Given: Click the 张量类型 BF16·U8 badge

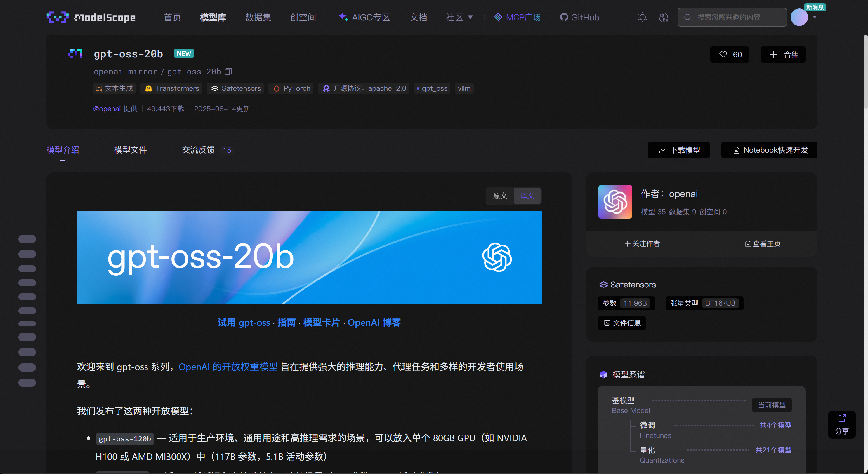Looking at the screenshot, I should [x=704, y=303].
